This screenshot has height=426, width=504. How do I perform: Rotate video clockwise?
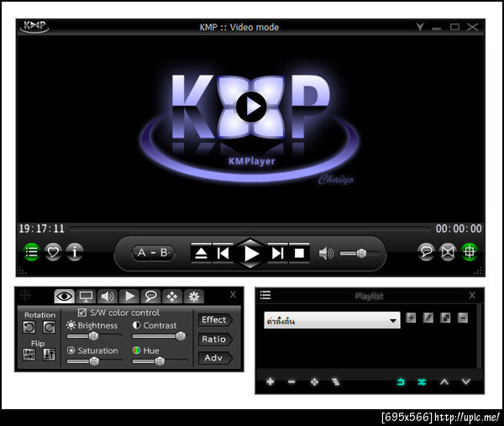(x=50, y=328)
